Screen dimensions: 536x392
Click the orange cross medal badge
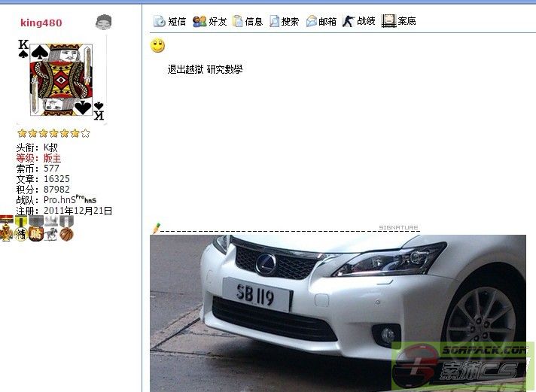coord(7,235)
